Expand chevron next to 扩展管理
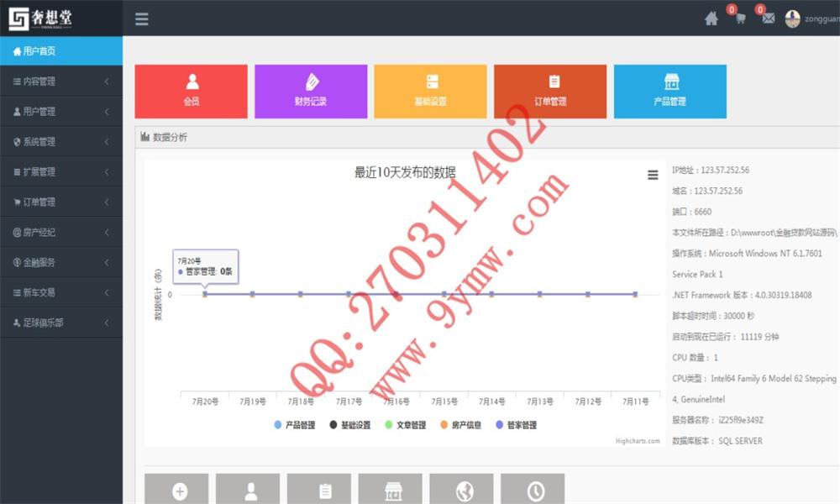Image resolution: width=840 pixels, height=504 pixels. click(x=107, y=171)
